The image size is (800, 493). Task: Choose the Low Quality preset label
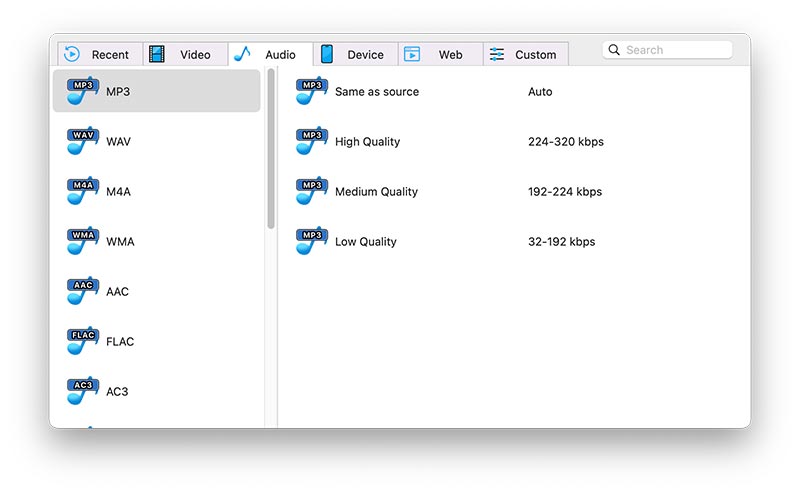tap(366, 242)
